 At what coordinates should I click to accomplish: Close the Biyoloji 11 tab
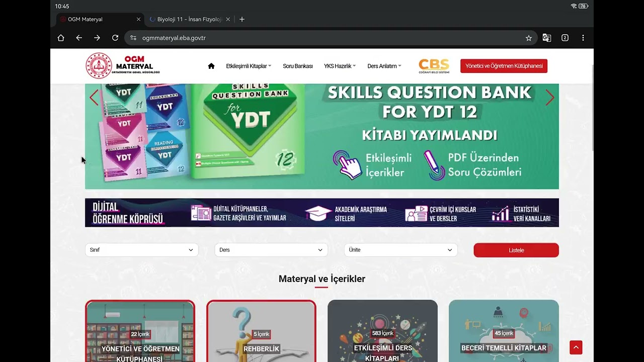point(228,19)
